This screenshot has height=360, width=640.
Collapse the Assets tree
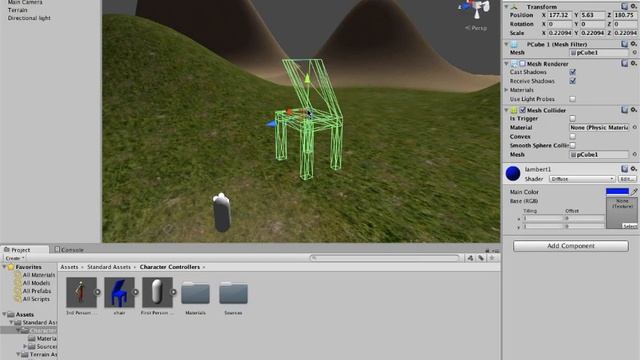[4, 314]
